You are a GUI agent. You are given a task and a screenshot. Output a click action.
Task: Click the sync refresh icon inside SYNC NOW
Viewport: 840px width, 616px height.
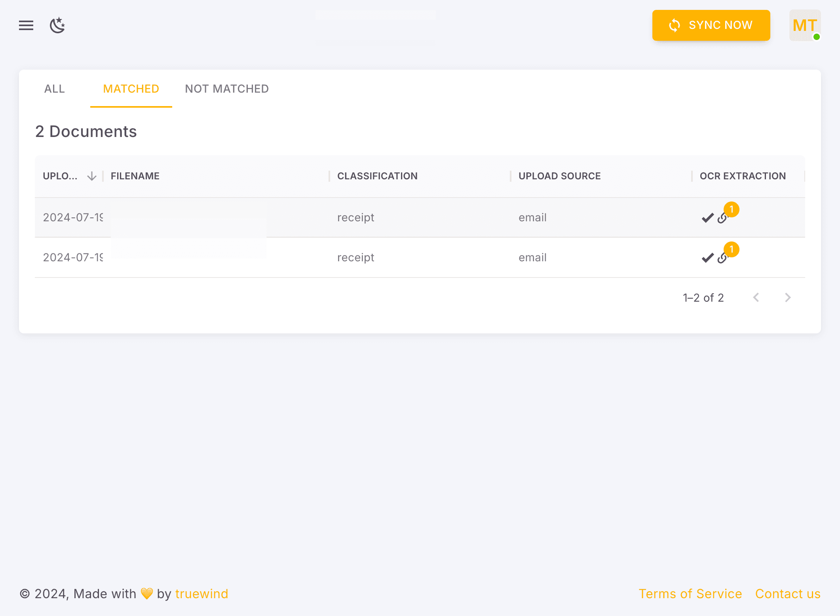[x=675, y=25]
